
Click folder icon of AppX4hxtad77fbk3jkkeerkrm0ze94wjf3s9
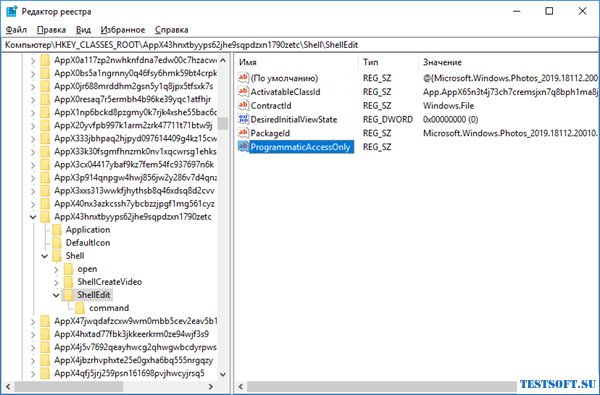point(45,334)
